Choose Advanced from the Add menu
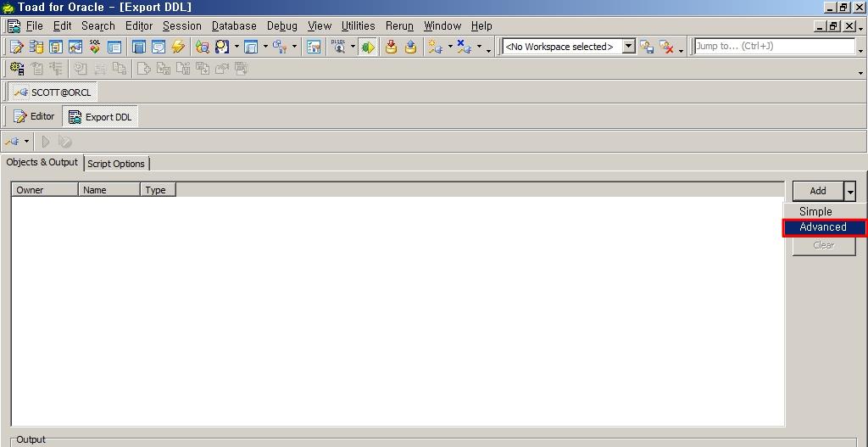This screenshot has width=868, height=447. coord(823,227)
